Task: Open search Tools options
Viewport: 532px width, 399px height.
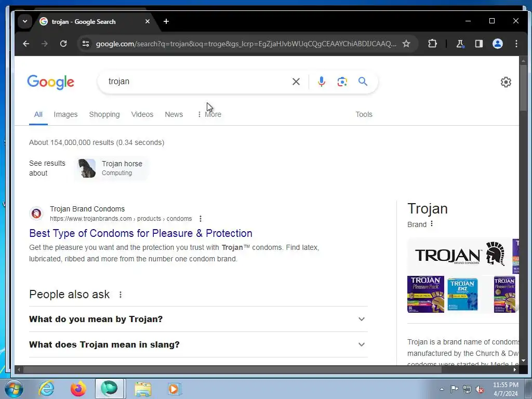Action: pos(364,115)
